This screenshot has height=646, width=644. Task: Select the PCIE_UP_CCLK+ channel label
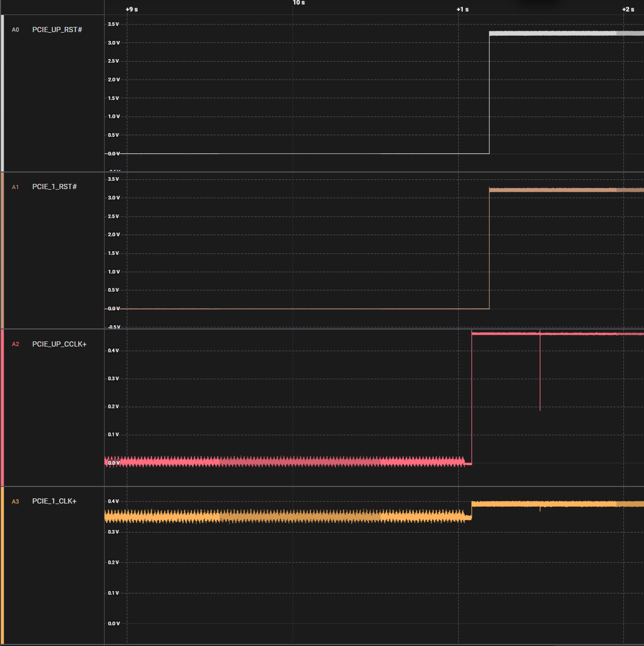click(x=59, y=344)
